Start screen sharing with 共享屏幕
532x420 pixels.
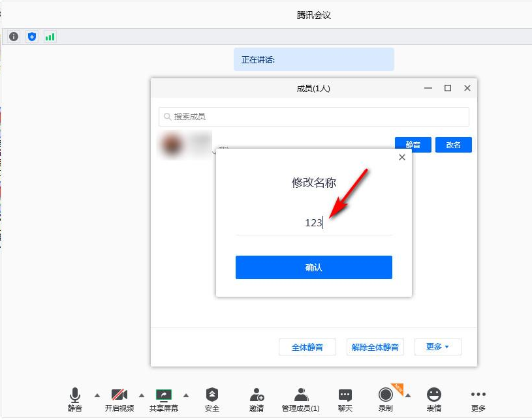[x=164, y=399]
